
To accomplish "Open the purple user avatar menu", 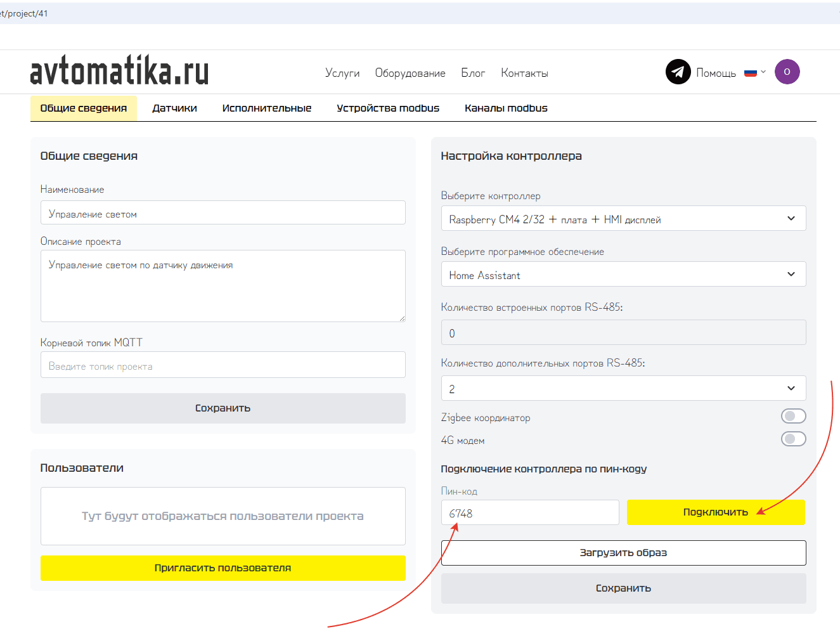I will [787, 72].
